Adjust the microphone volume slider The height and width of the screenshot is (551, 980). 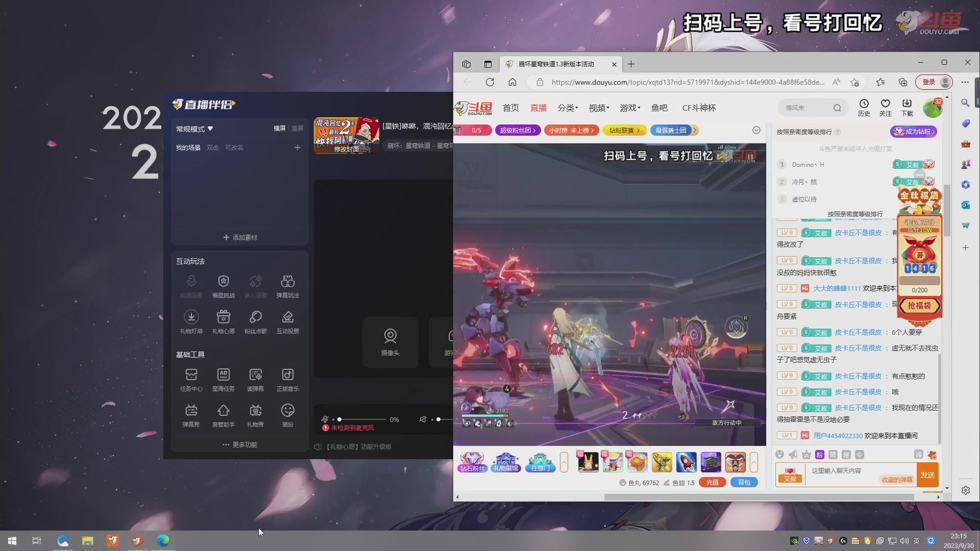[x=362, y=419]
